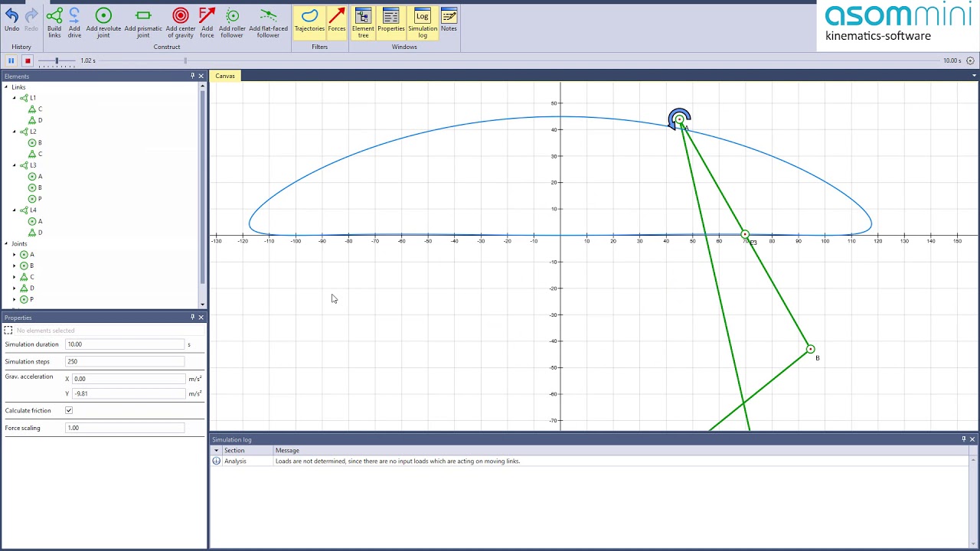
Task: Expand joint B in the Joints list
Action: tap(14, 266)
